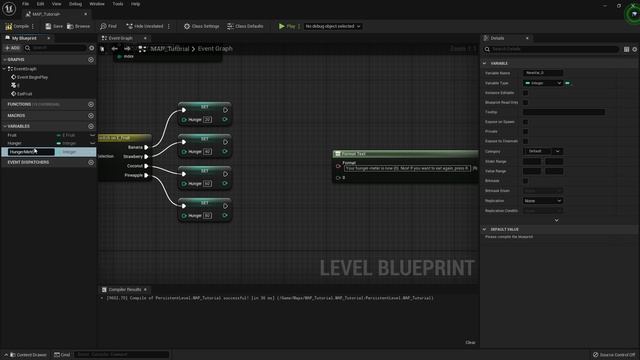Click the graph navigate back arrow
The height and width of the screenshot is (360, 640).
115,49
